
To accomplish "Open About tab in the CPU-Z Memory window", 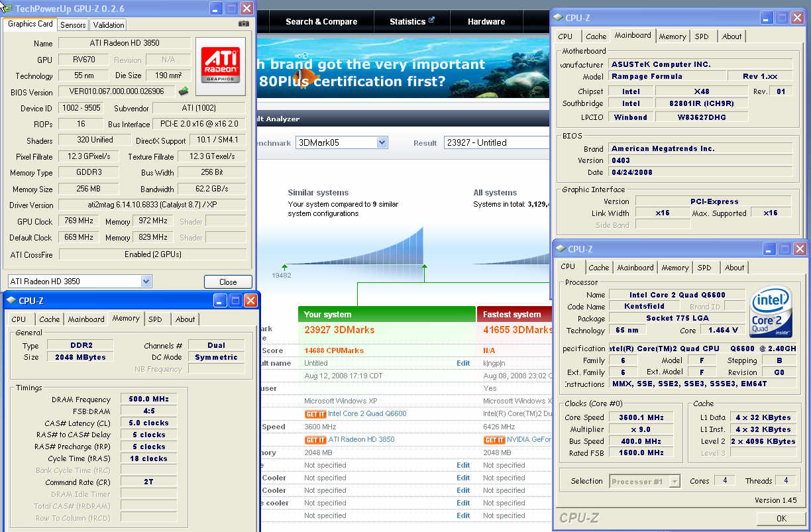I will pyautogui.click(x=186, y=319).
